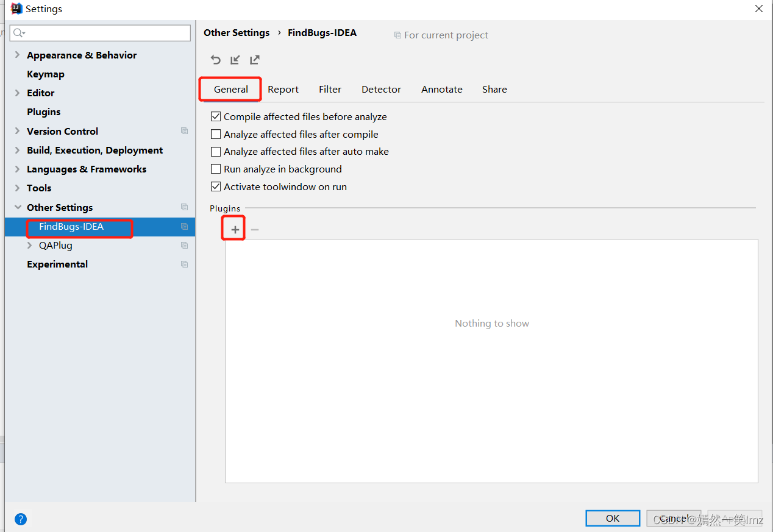Viewport: 773px width, 532px height.
Task: Click the OK button
Action: [612, 518]
